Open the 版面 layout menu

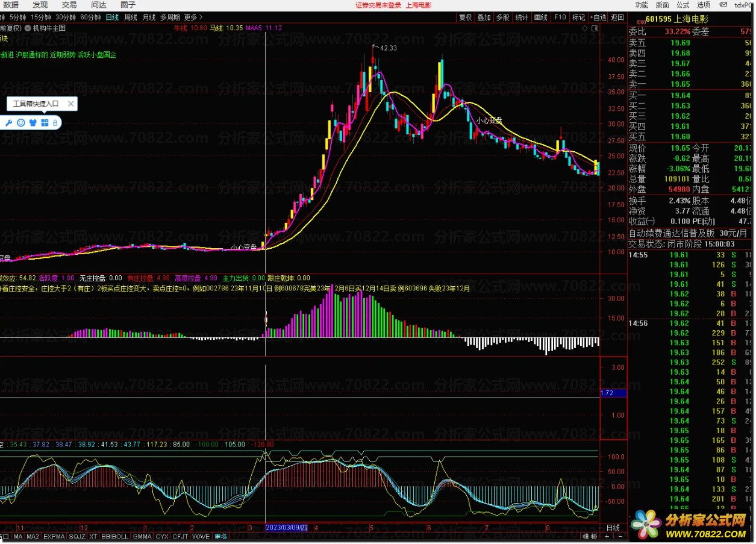click(x=663, y=5)
